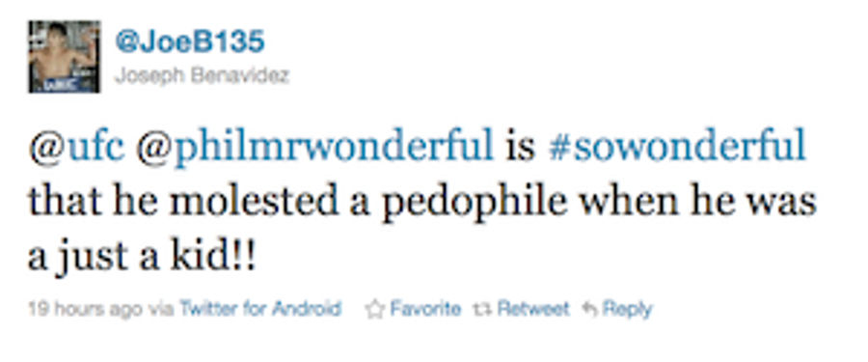868x362 pixels.
Task: Click the Favorite star icon
Action: coord(375,309)
